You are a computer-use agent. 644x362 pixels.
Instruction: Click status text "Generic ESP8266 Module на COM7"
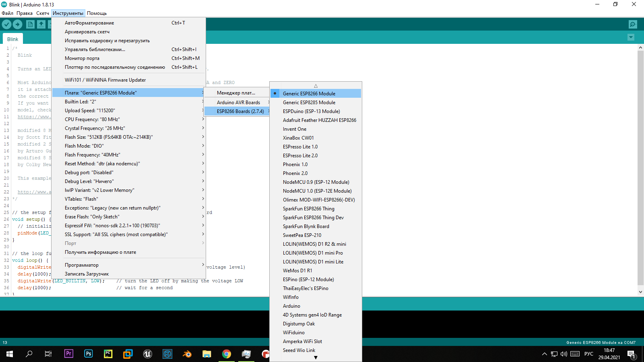click(x=601, y=343)
